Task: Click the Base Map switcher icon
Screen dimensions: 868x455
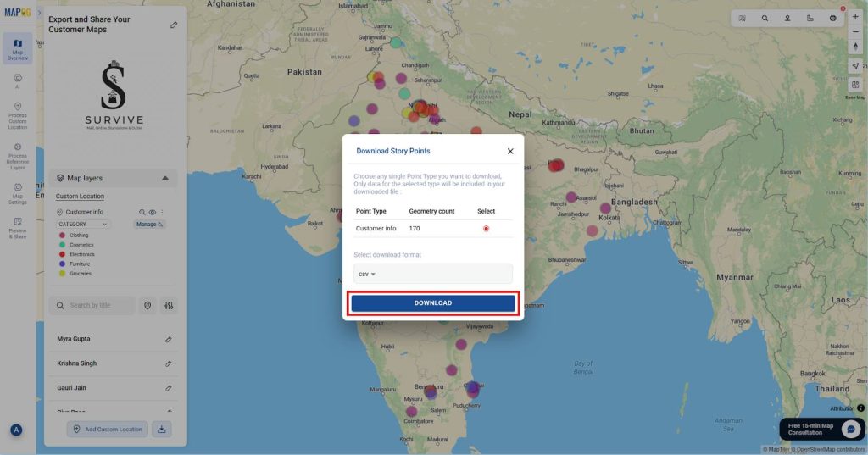Action: [x=854, y=86]
